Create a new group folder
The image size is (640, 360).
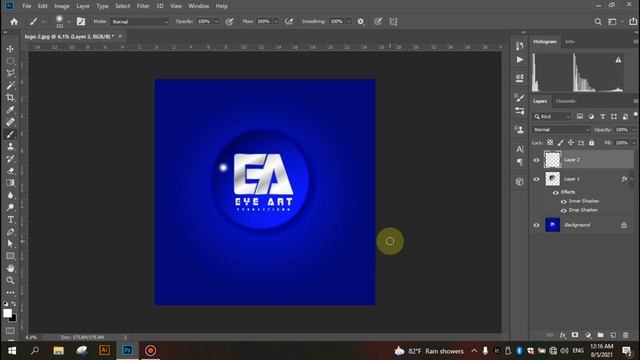(600, 335)
